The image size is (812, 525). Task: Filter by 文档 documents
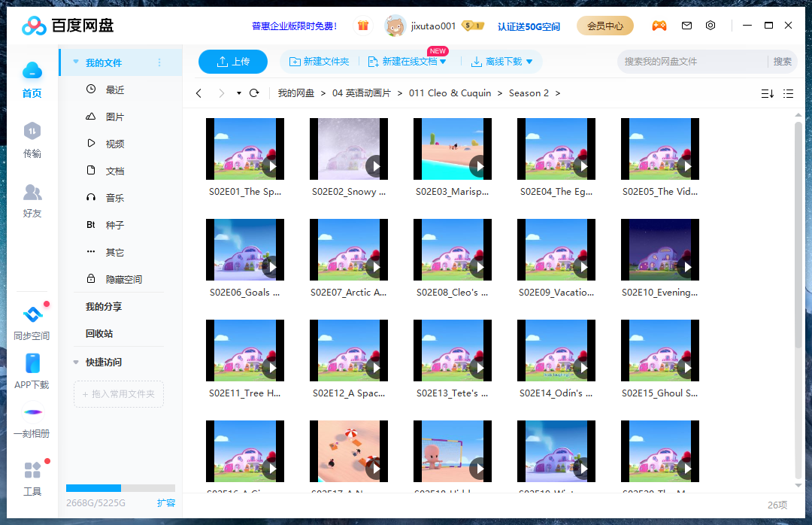click(115, 171)
